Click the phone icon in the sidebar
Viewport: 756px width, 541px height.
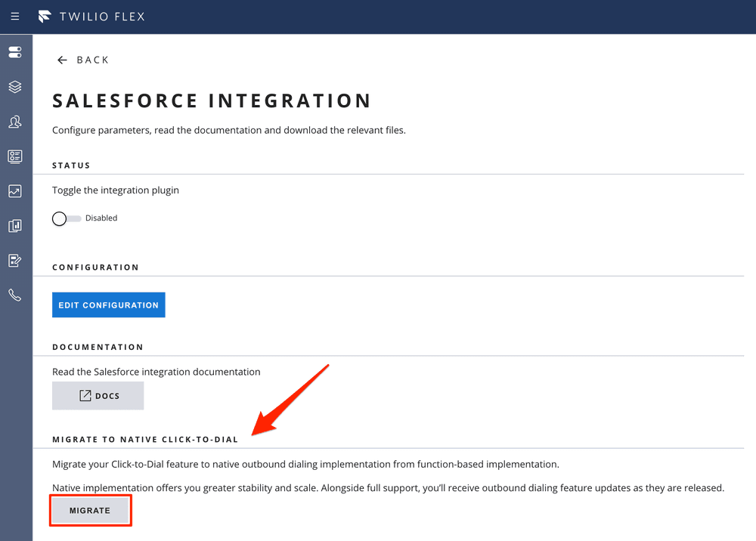[15, 295]
